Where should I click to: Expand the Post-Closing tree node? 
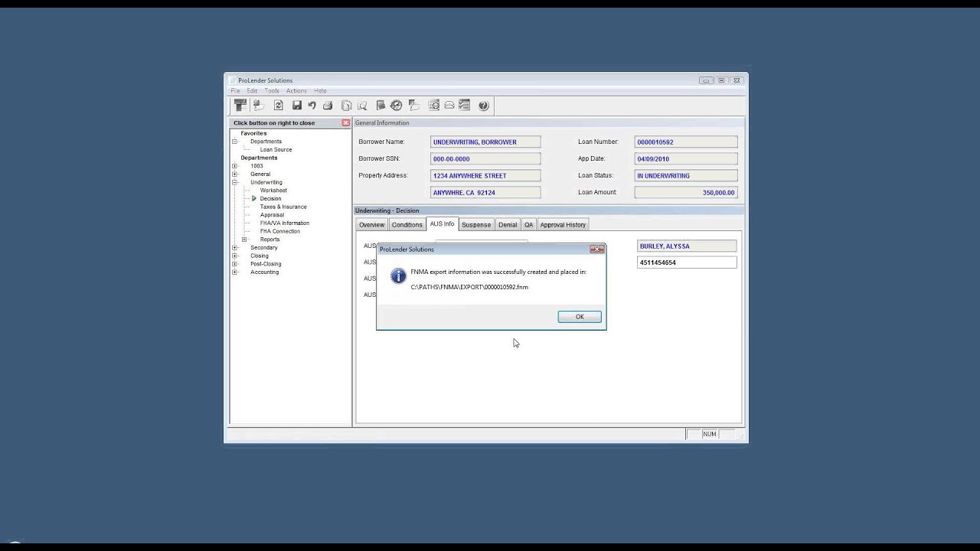(235, 264)
